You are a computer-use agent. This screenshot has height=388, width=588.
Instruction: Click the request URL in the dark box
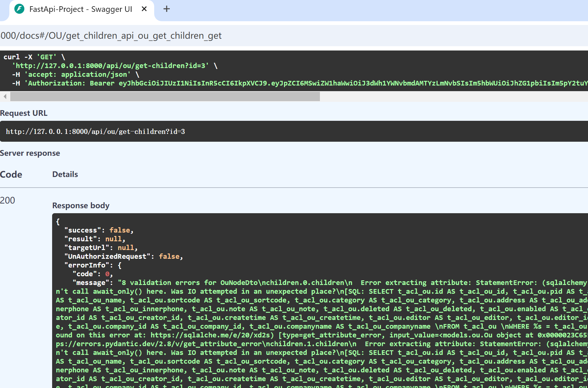(95, 132)
